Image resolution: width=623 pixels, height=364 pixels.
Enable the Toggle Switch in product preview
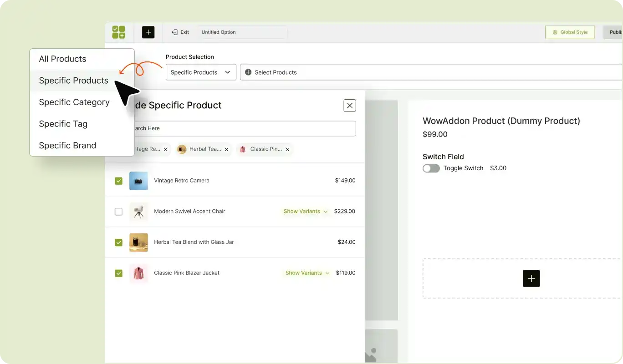(x=431, y=168)
